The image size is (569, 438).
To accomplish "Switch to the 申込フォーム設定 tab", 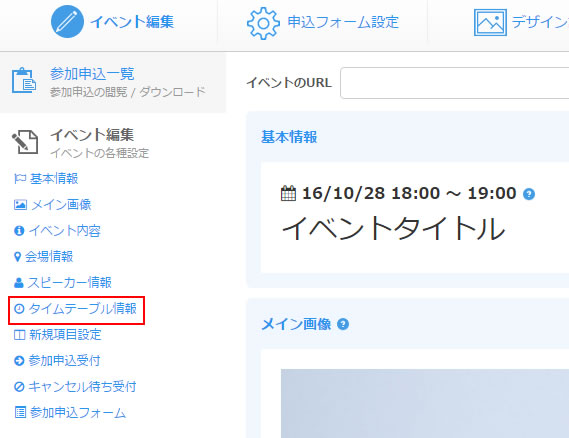I will (x=323, y=22).
